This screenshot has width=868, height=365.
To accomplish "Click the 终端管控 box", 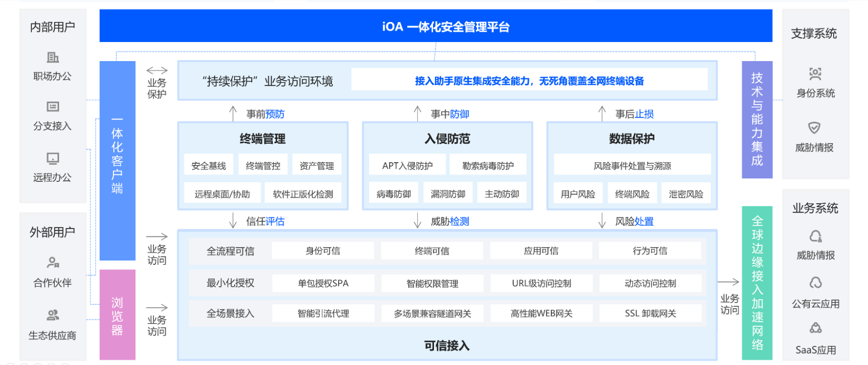I will [x=263, y=166].
